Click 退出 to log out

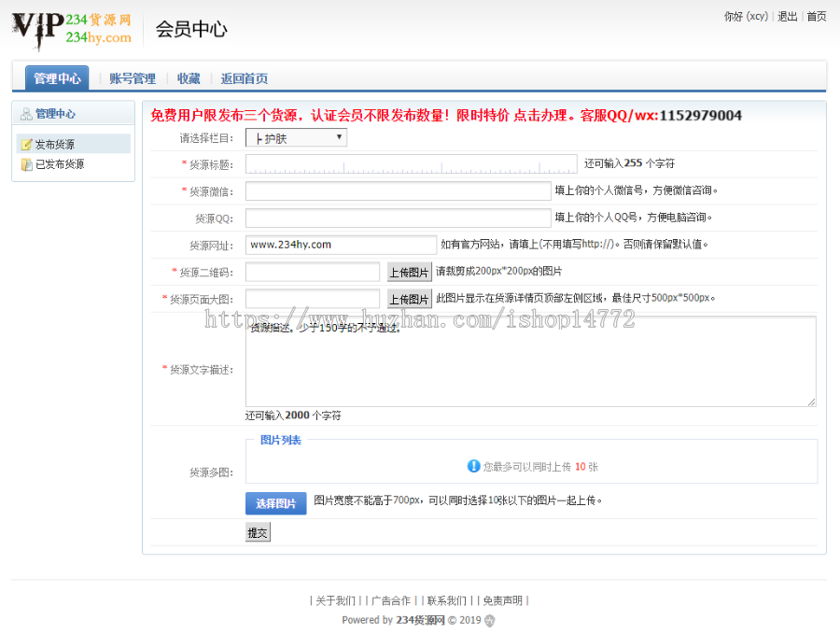point(787,16)
